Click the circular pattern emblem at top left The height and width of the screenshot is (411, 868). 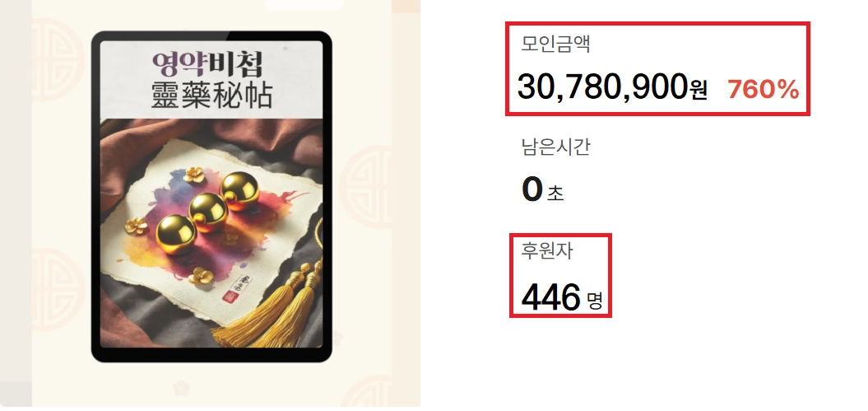[x=58, y=60]
